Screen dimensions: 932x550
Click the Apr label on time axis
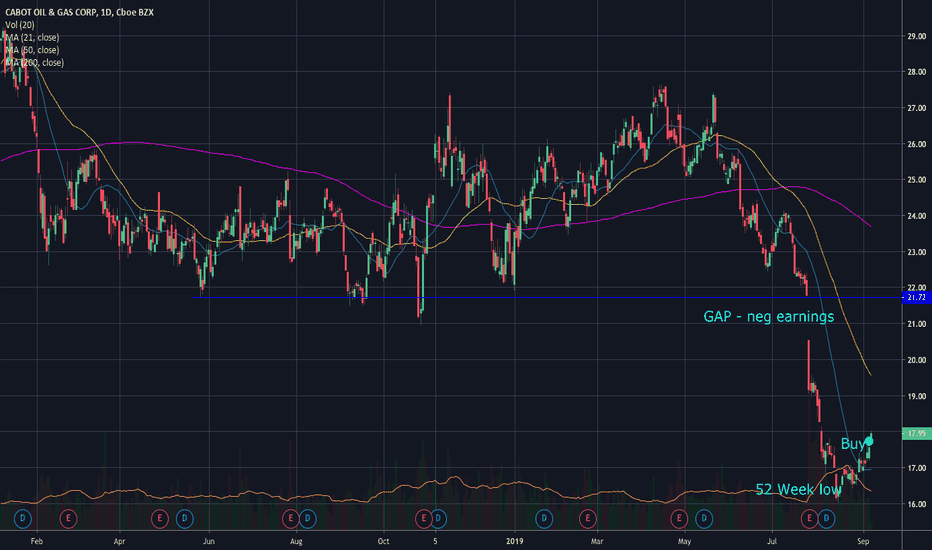point(119,541)
